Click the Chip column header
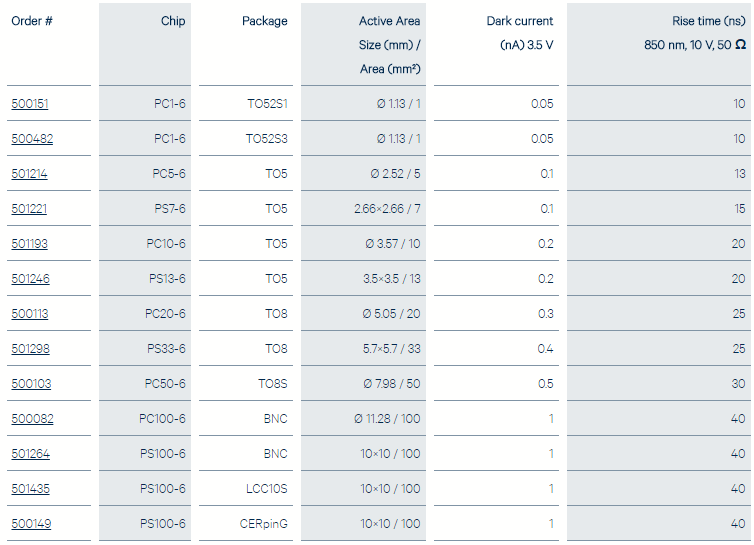This screenshot has height=545, width=754. click(173, 21)
